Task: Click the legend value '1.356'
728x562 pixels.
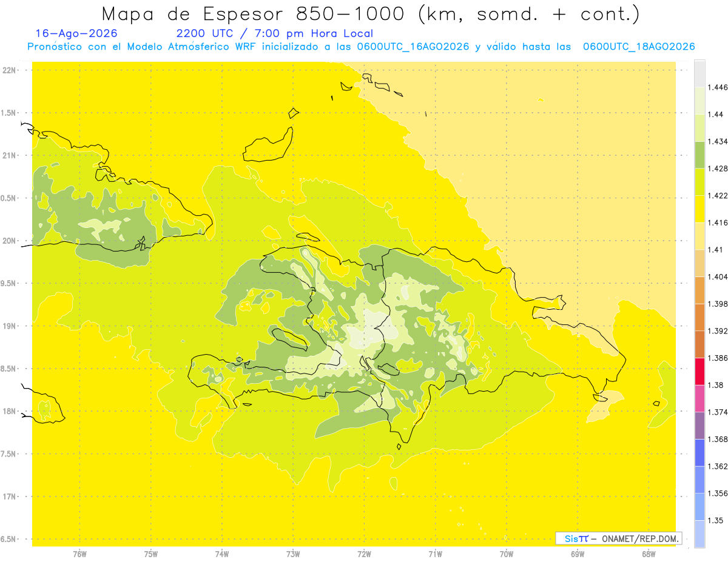Action: (x=718, y=493)
